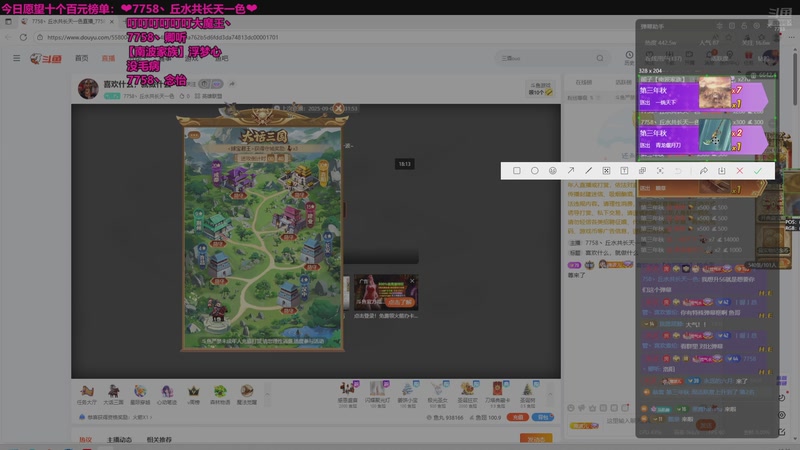800x450 pixels.
Task: Open the 大话三国 activity icon below video
Action: coord(113,394)
